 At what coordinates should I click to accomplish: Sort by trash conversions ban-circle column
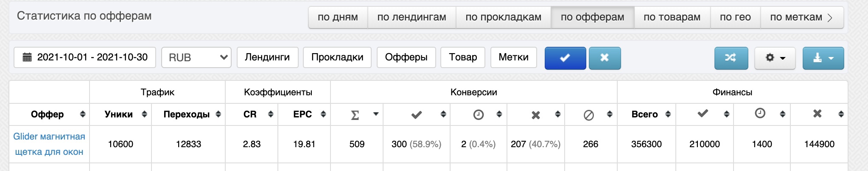pyautogui.click(x=591, y=114)
